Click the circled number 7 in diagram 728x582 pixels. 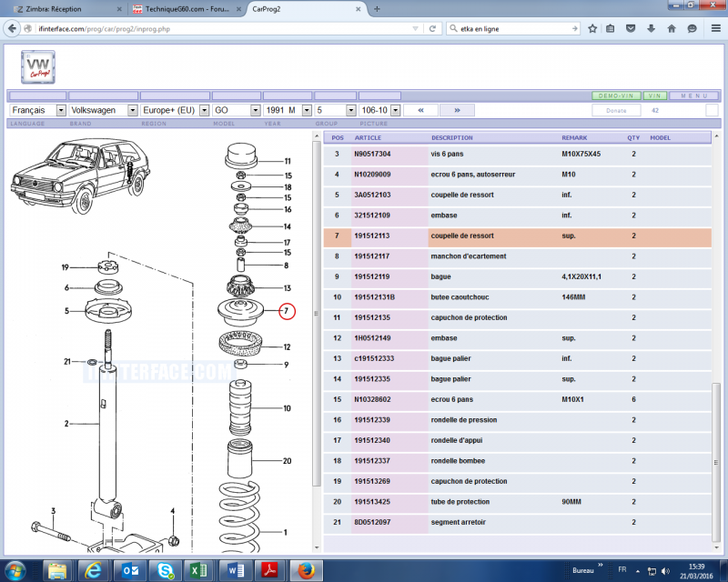[287, 311]
